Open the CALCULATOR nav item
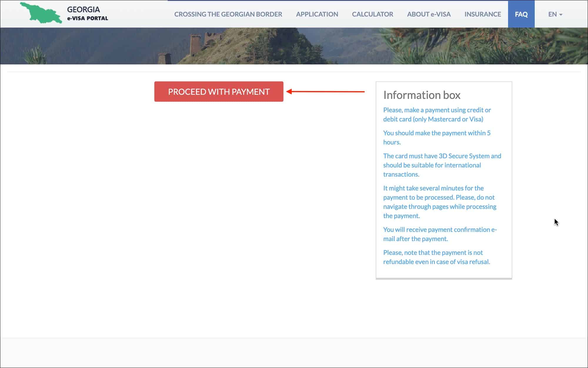The image size is (588, 368). [x=372, y=14]
